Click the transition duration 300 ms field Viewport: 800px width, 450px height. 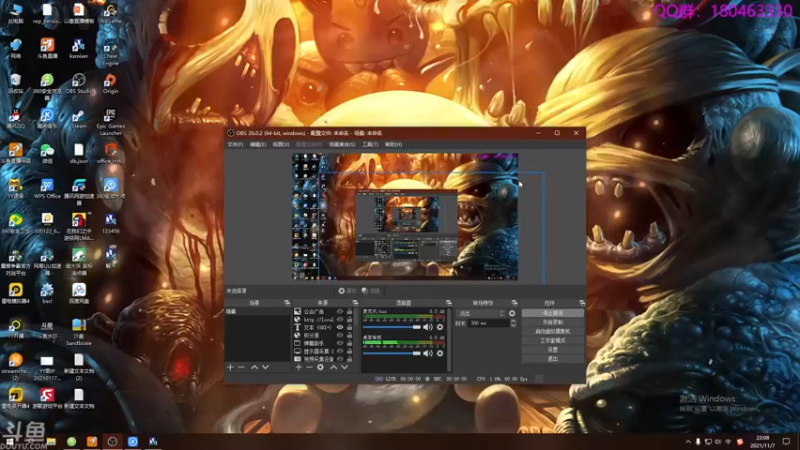click(x=488, y=323)
